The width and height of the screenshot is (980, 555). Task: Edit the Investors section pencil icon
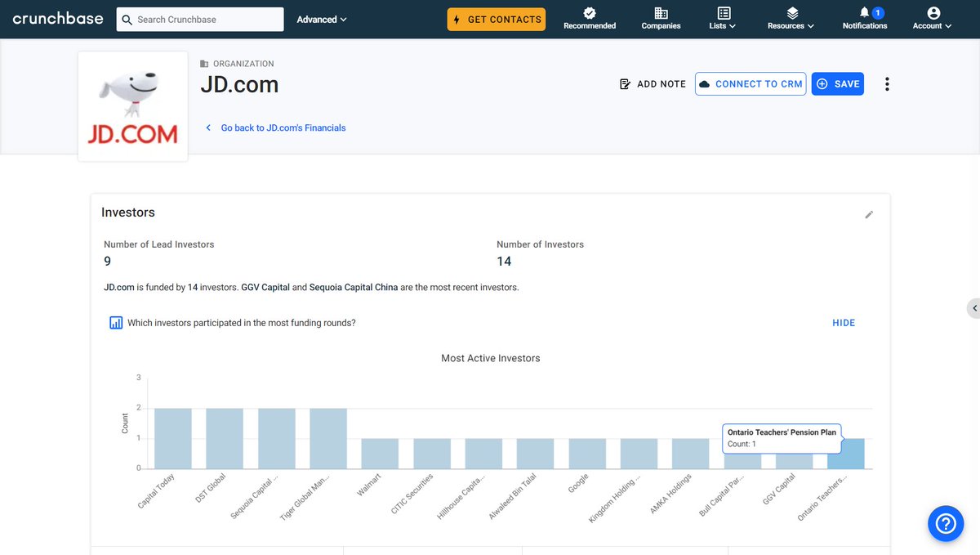pyautogui.click(x=869, y=215)
